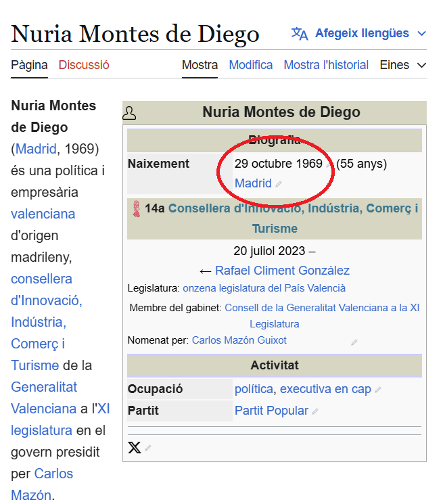Select the Mostra tab
The image size is (443, 504).
pos(200,65)
